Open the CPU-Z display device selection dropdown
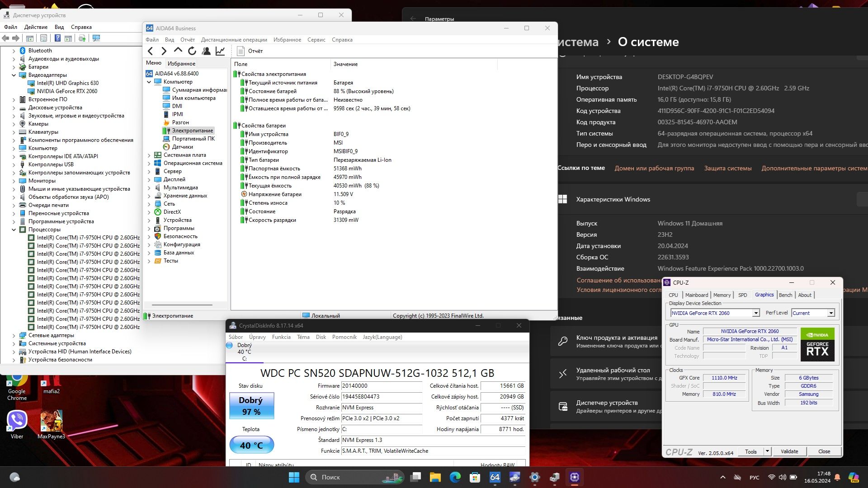 click(755, 313)
